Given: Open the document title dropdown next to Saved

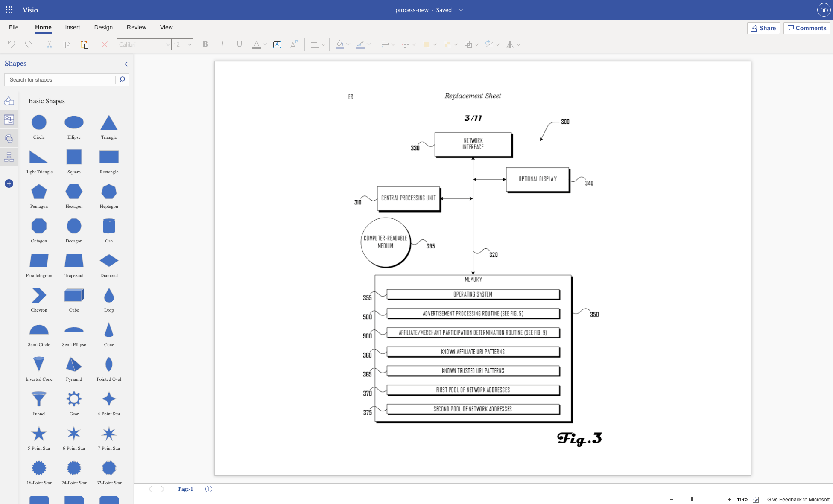Looking at the screenshot, I should [460, 10].
